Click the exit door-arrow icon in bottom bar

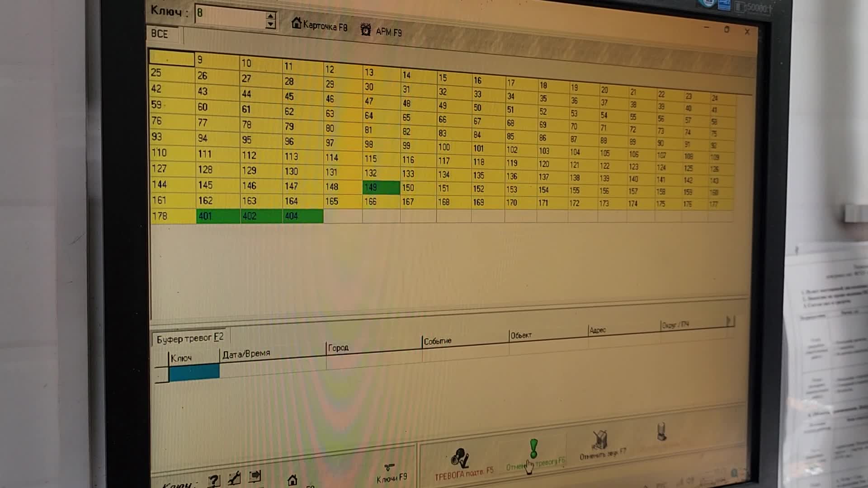click(x=255, y=476)
